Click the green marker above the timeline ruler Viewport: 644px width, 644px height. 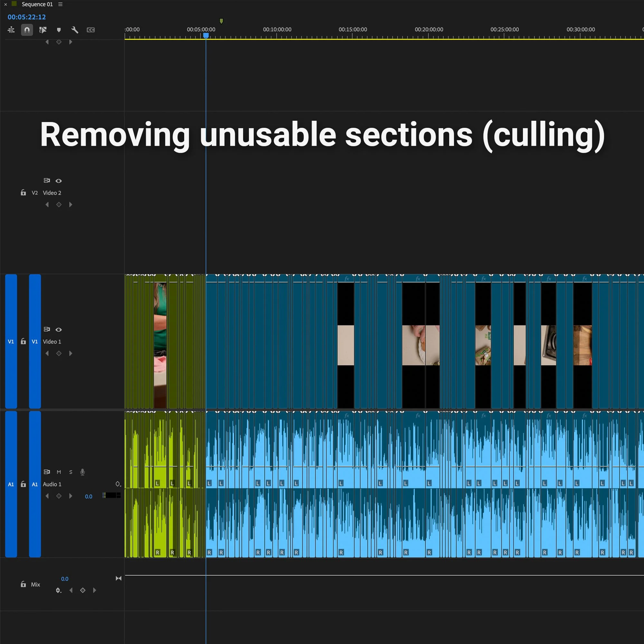pyautogui.click(x=221, y=21)
